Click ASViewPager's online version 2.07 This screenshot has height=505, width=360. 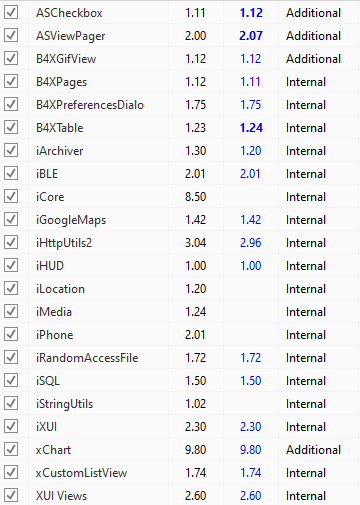[251, 36]
